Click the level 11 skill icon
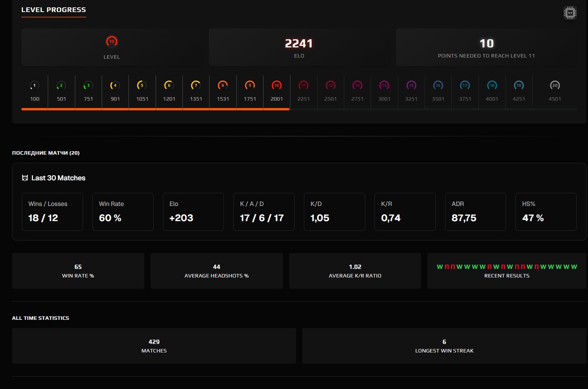The image size is (588, 389). tap(304, 85)
